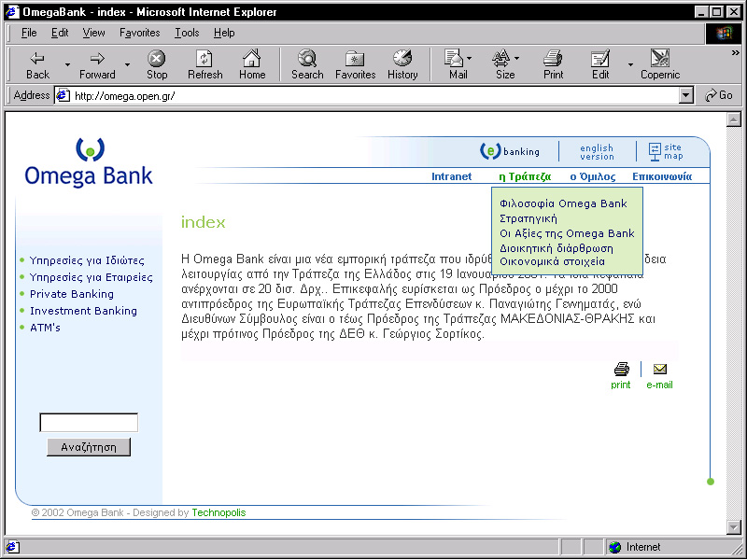Choose Διοικητική διάρθρωση menu entry
This screenshot has width=747, height=560.
tap(556, 248)
